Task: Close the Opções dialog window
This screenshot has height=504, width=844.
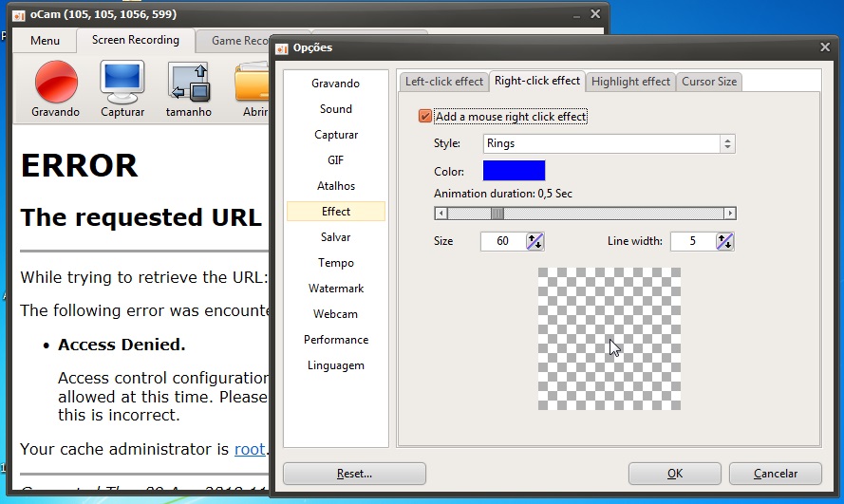Action: click(824, 47)
